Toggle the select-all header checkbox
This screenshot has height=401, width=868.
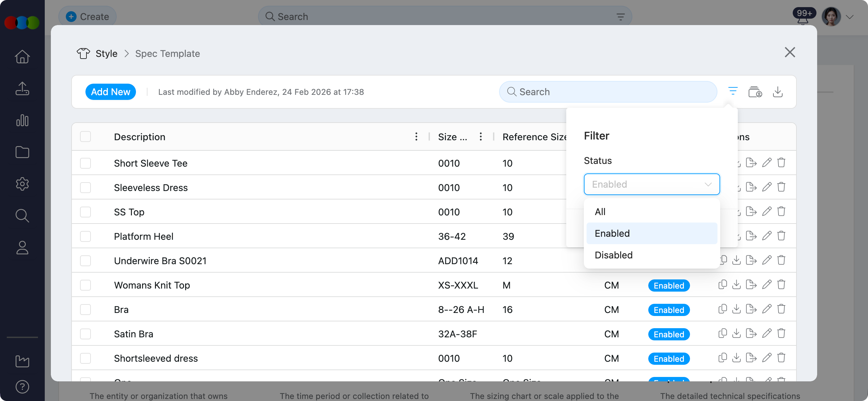[85, 137]
